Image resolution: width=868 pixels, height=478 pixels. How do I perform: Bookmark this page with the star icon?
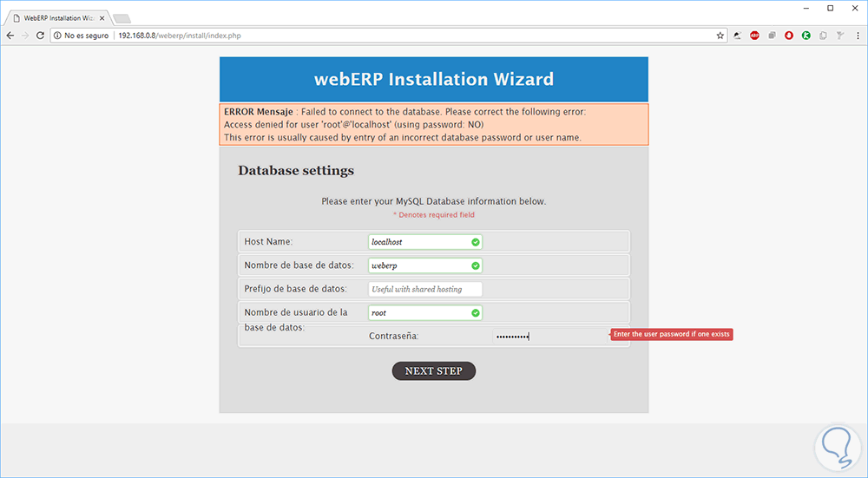720,36
